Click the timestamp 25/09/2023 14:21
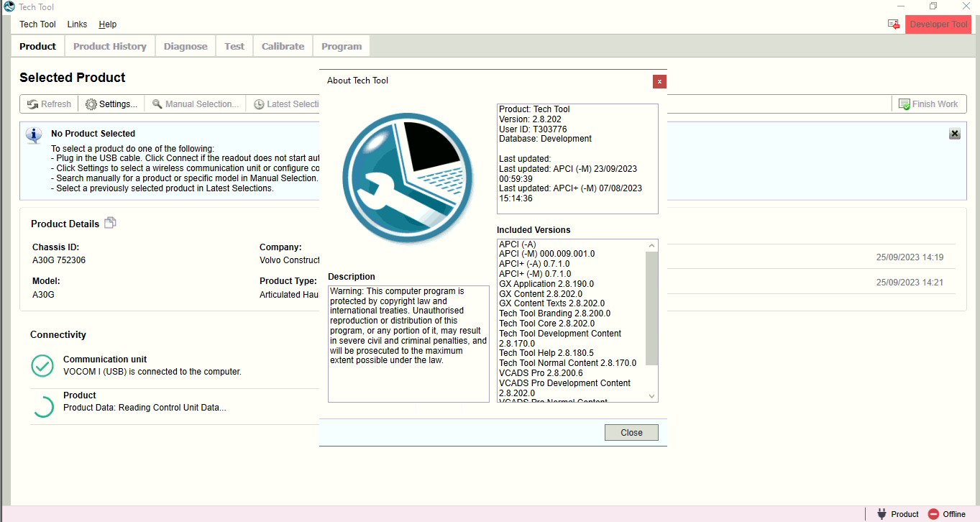 coord(910,283)
